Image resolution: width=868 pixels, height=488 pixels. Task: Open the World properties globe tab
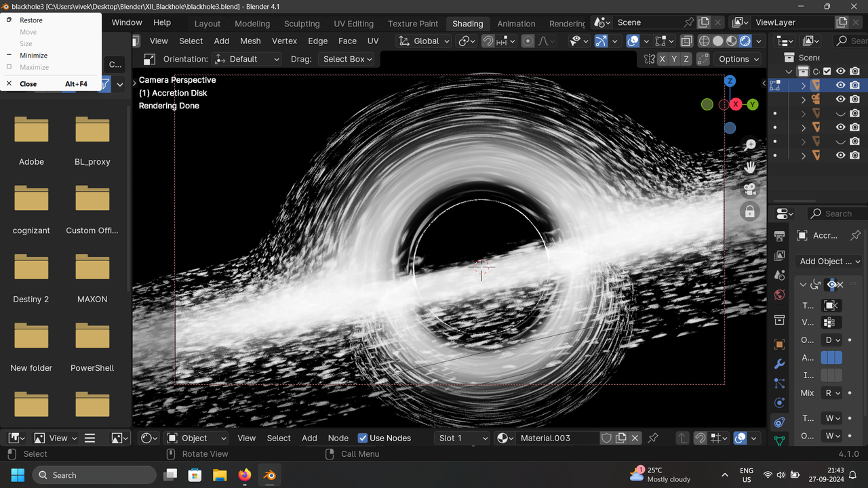coord(780,295)
